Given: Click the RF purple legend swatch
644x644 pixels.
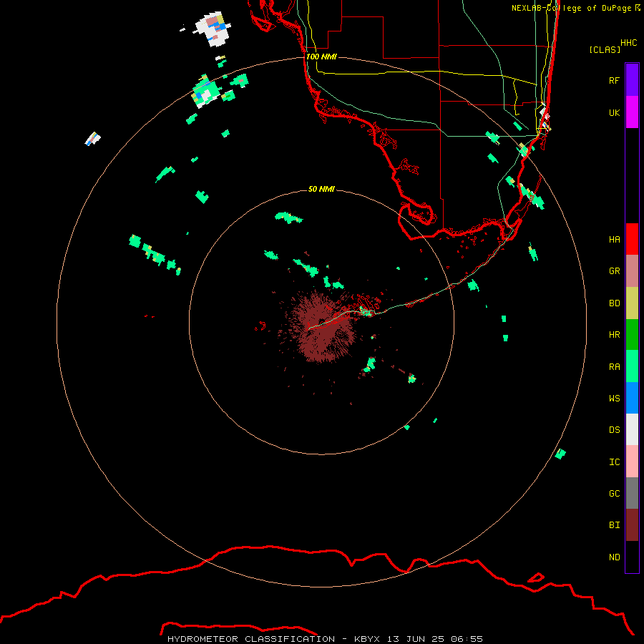Looking at the screenshot, I should click(x=632, y=80).
